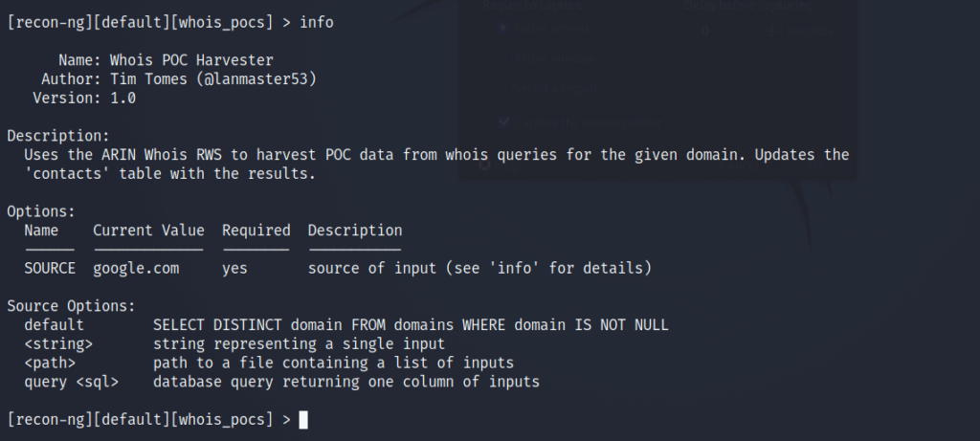Click the 'info' command text
This screenshot has height=441, width=980.
(x=317, y=23)
